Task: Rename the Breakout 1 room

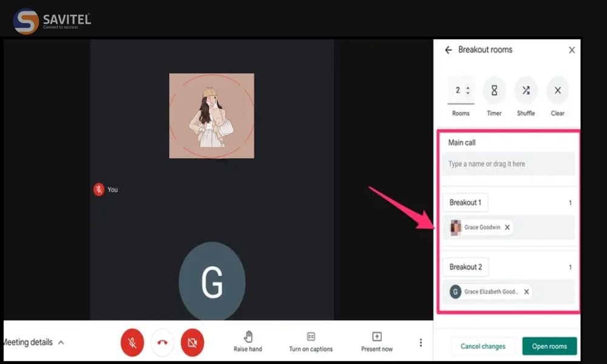Action: click(466, 202)
